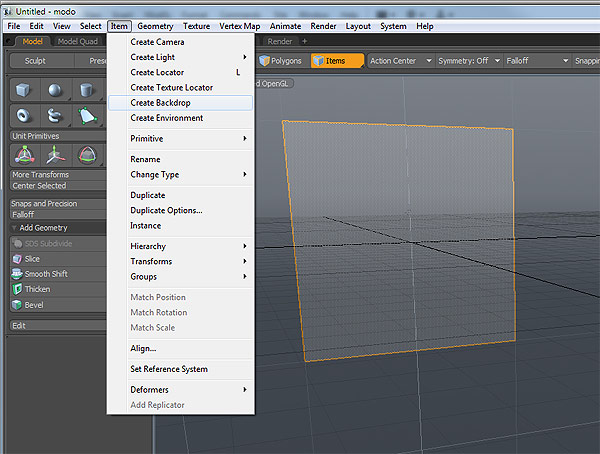Click the Slice tool

32,259
